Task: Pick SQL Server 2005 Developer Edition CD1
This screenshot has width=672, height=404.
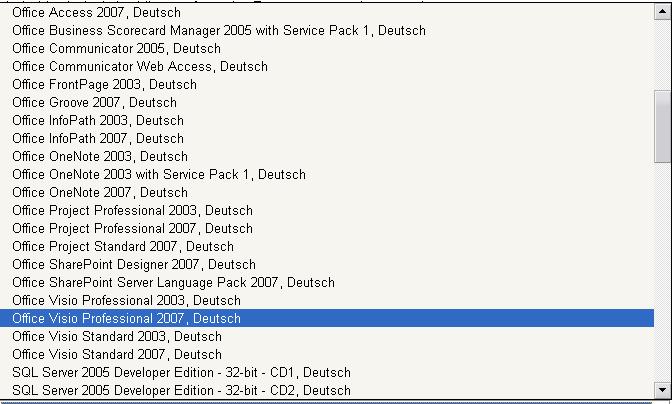Action: (x=327, y=372)
